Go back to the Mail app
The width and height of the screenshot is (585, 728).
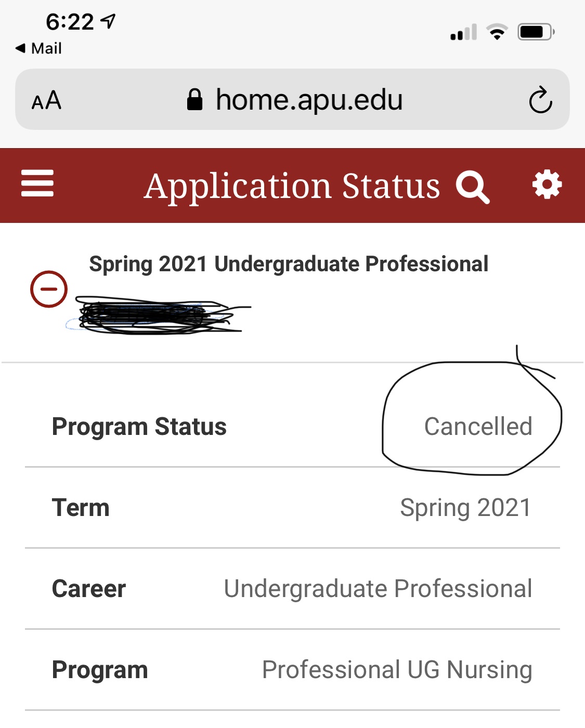pos(39,48)
